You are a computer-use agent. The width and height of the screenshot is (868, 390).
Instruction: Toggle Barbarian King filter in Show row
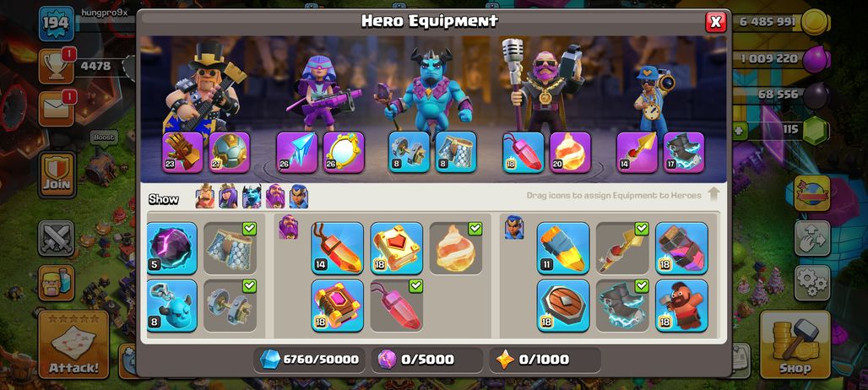pos(205,197)
